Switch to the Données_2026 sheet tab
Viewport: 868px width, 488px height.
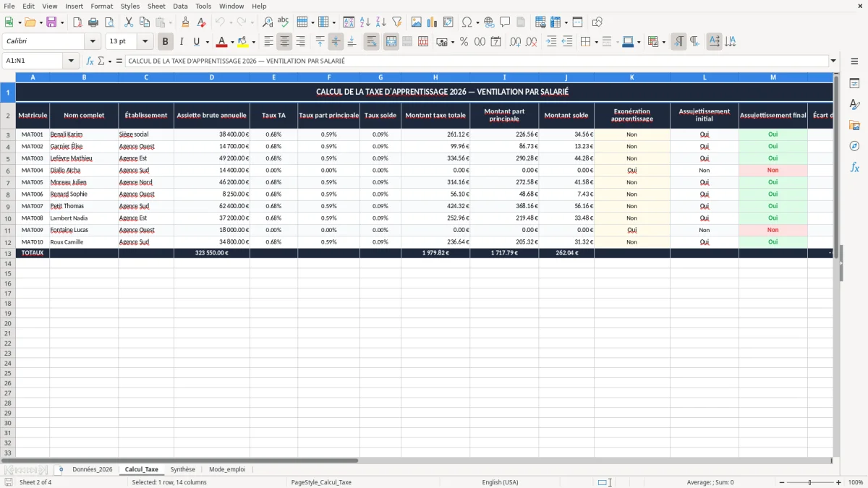93,469
